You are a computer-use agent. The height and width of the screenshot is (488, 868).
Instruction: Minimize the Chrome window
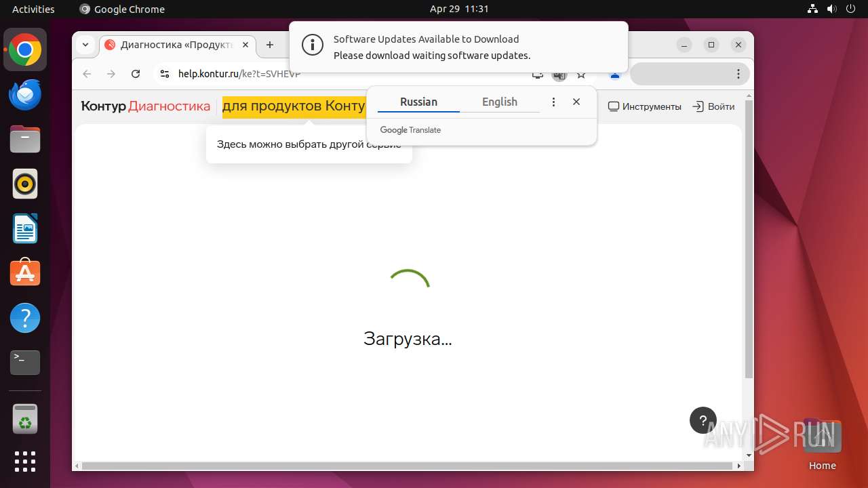click(684, 45)
